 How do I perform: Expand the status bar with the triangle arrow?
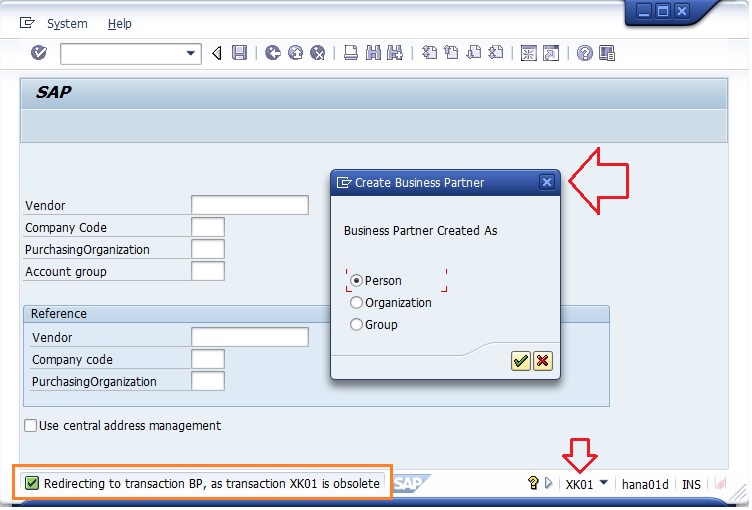(x=549, y=483)
